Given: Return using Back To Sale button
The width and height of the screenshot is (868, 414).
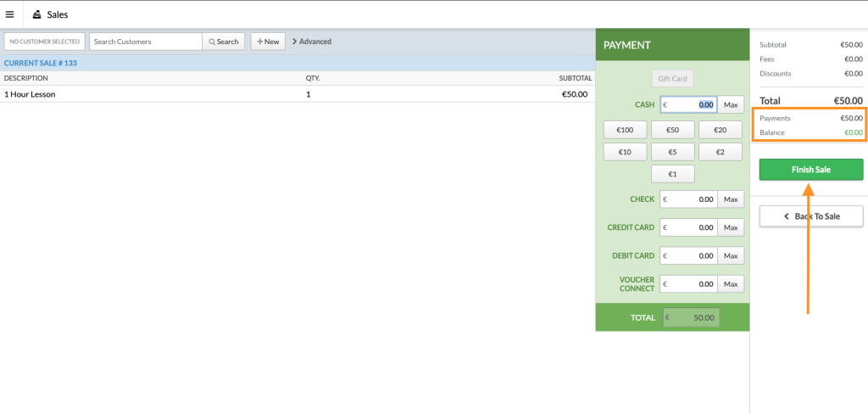Looking at the screenshot, I should click(810, 216).
